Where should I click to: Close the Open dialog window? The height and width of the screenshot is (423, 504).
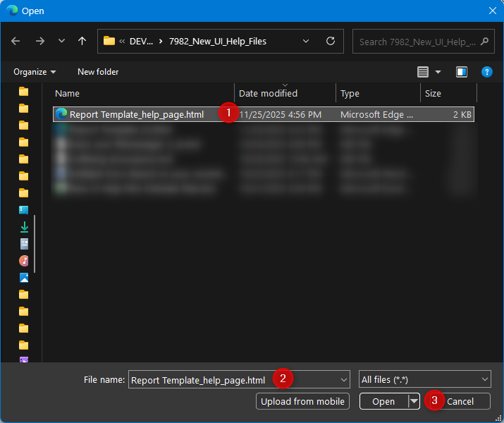coord(493,11)
